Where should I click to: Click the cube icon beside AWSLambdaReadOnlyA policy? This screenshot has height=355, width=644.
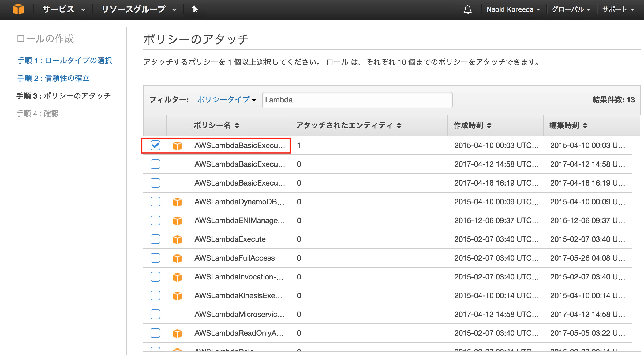[177, 333]
